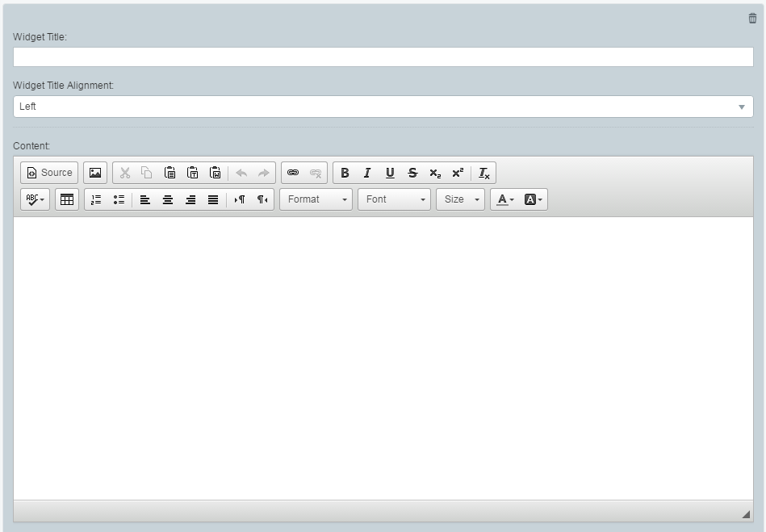Toggle Subscript formatting
Screen dimensions: 766x532
[x=435, y=173]
